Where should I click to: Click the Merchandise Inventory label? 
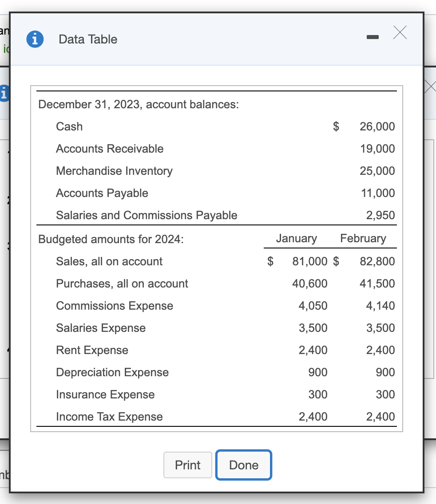114,171
